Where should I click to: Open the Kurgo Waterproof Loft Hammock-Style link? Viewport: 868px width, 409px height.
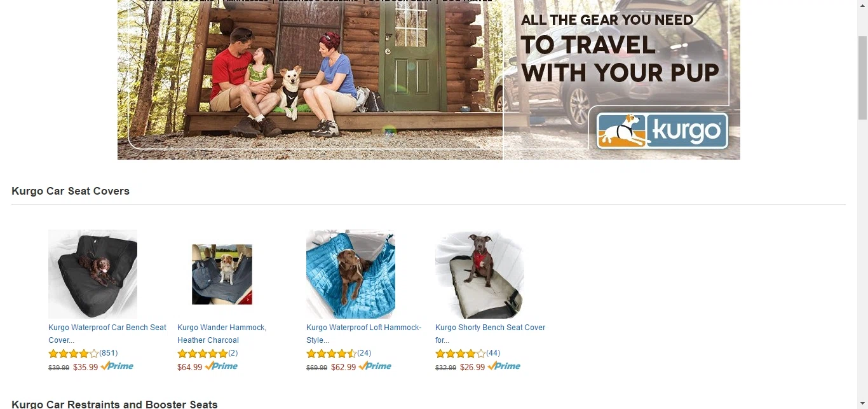364,334
